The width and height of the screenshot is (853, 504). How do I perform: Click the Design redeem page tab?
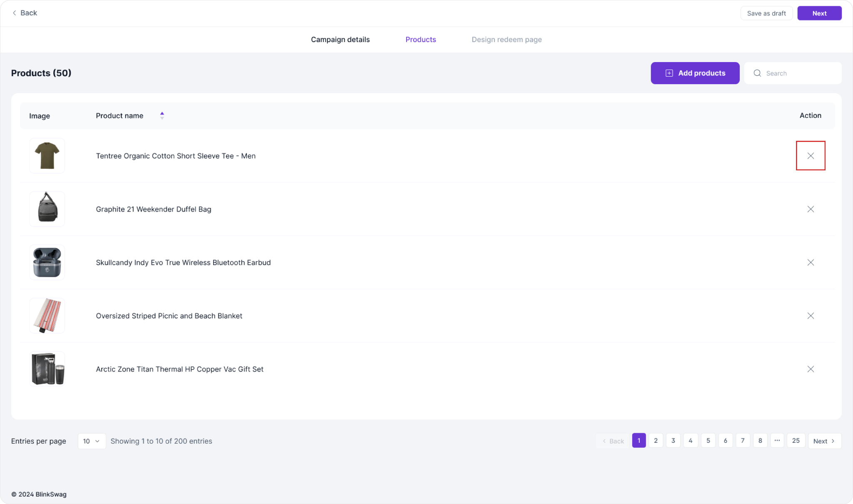point(506,39)
